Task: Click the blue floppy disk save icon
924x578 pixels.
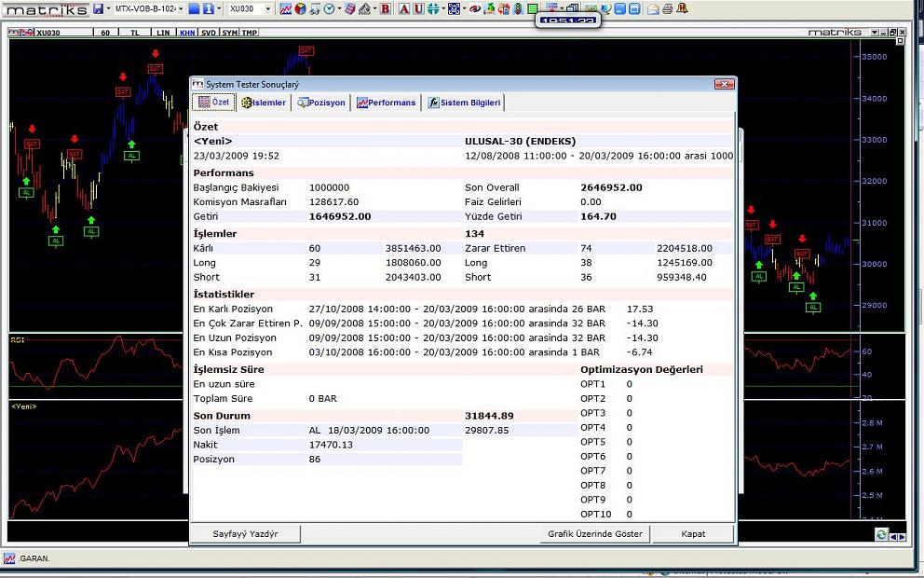Action: click(97, 8)
